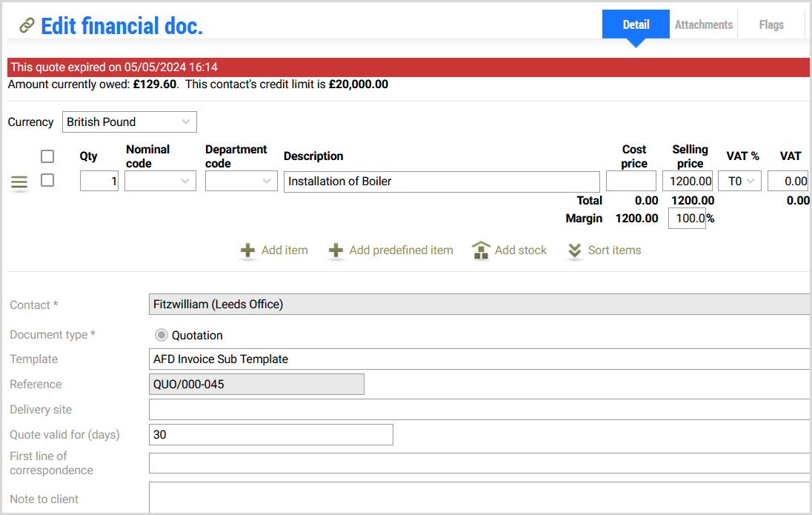Expand the Nominal code dropdown
812x515 pixels.
(160, 182)
